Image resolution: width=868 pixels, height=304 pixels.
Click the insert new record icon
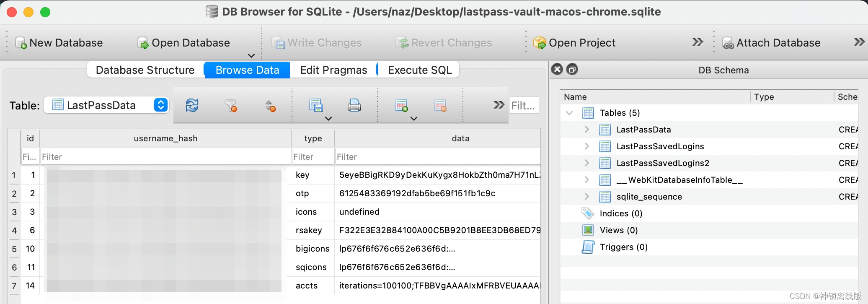[x=401, y=105]
